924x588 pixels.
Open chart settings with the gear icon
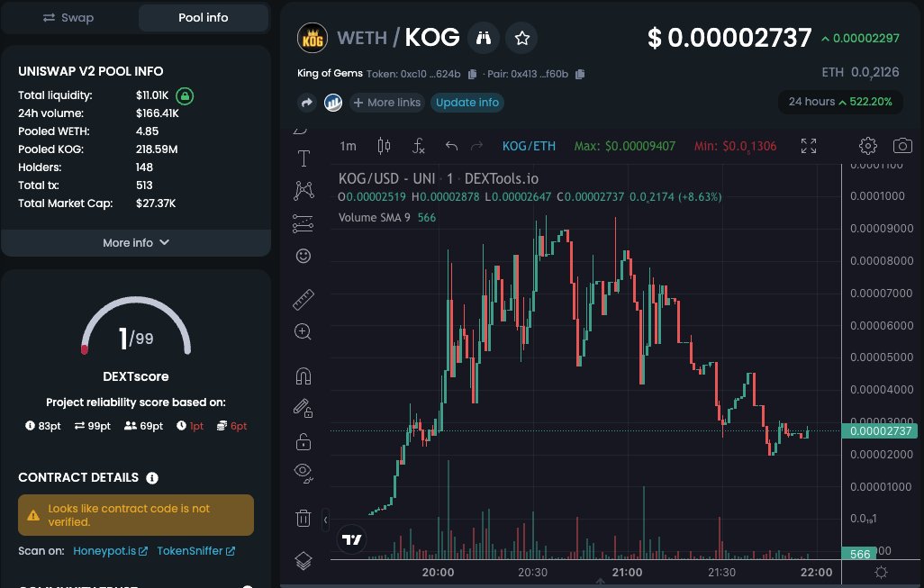[867, 145]
